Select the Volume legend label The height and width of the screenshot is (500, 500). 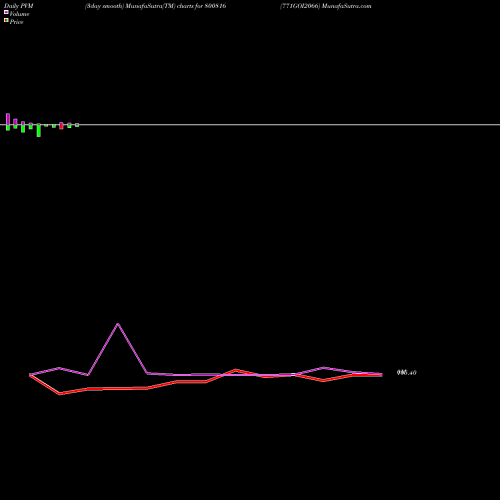(19, 14)
